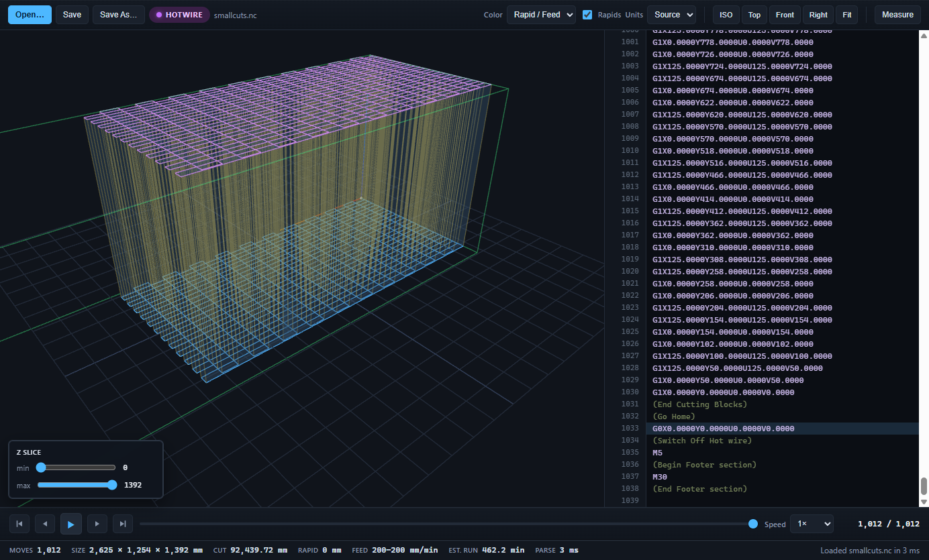Click the MOVES 1,012 status entry
The height and width of the screenshot is (560, 929).
(x=35, y=551)
